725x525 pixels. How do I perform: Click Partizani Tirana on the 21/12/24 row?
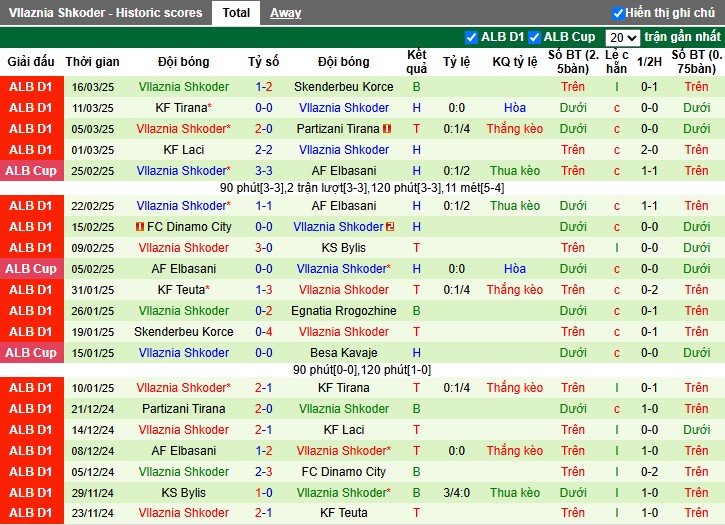tap(184, 409)
